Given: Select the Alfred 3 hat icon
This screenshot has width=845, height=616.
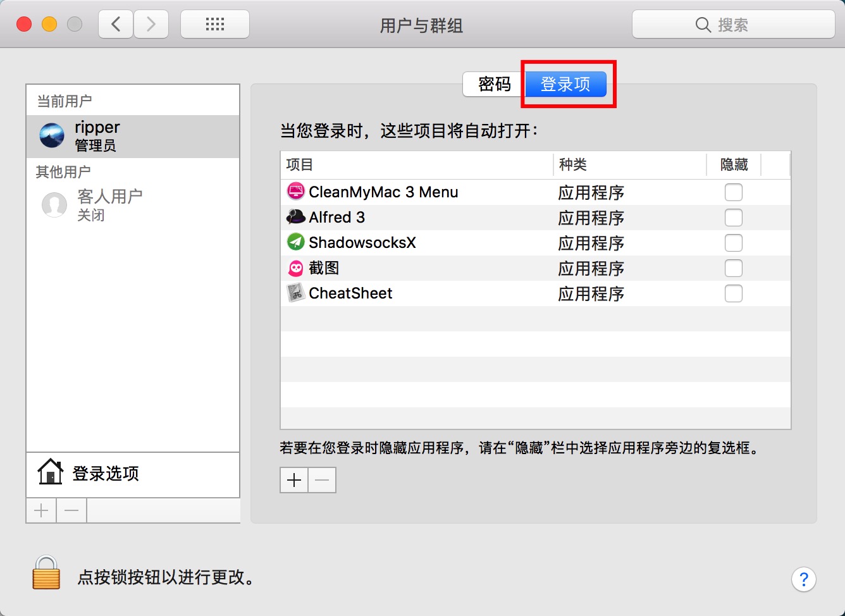Looking at the screenshot, I should click(295, 217).
